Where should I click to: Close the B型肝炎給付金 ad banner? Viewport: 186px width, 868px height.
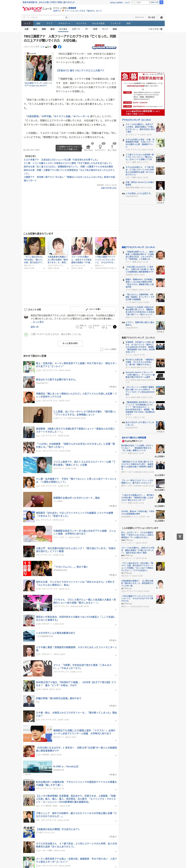163,73
